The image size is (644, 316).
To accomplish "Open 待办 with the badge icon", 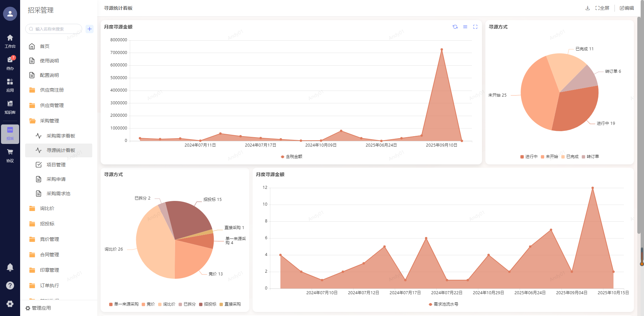I will pos(10,62).
